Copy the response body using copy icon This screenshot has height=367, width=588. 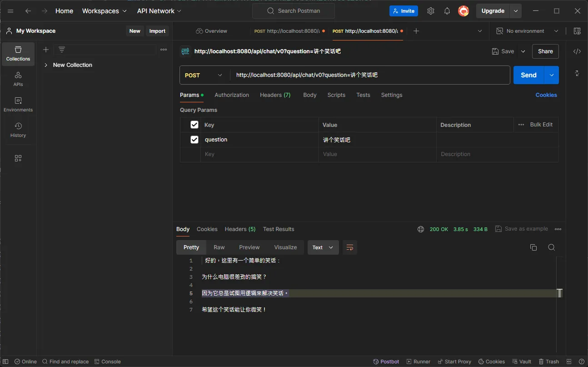(533, 247)
